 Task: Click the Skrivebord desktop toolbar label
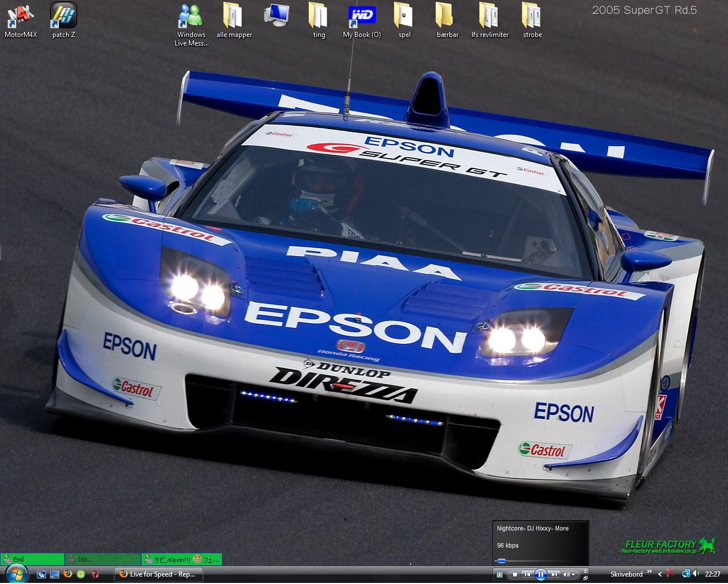627,574
